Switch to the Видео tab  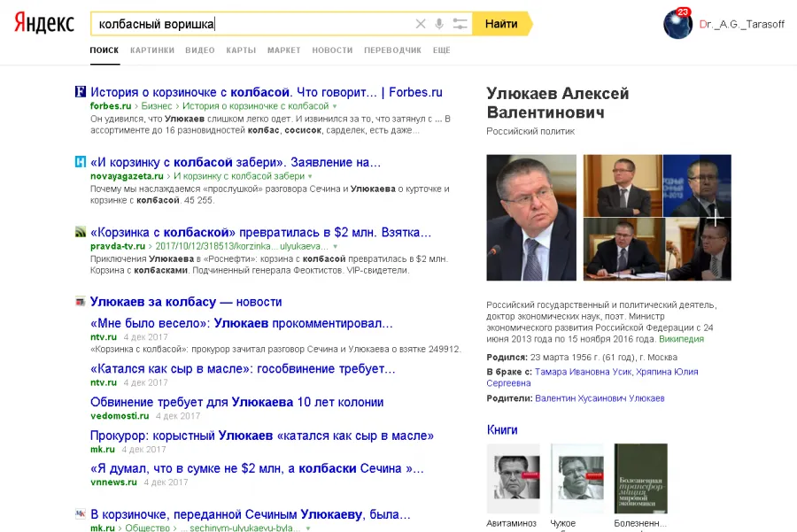(x=200, y=50)
